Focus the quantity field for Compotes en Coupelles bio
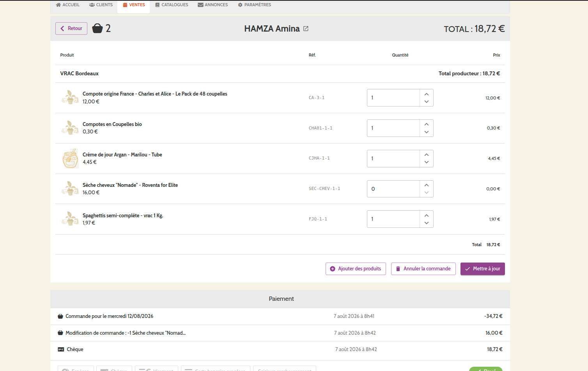Viewport: 588px width, 371px height. pos(393,128)
